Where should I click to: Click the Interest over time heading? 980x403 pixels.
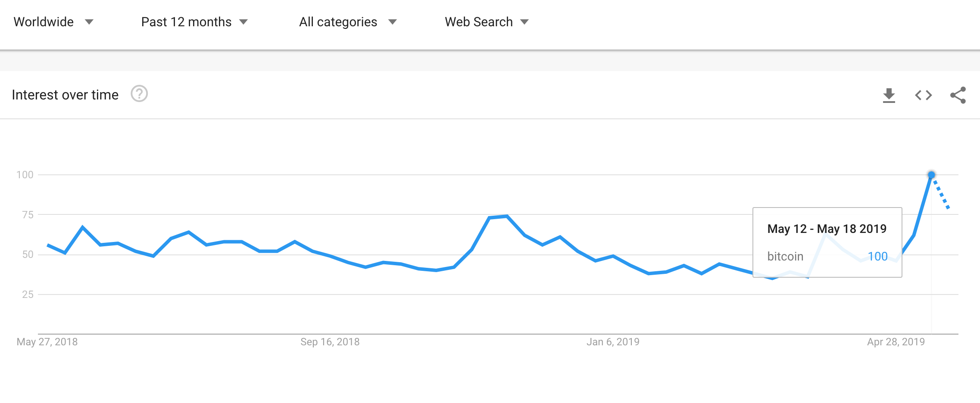click(x=65, y=95)
